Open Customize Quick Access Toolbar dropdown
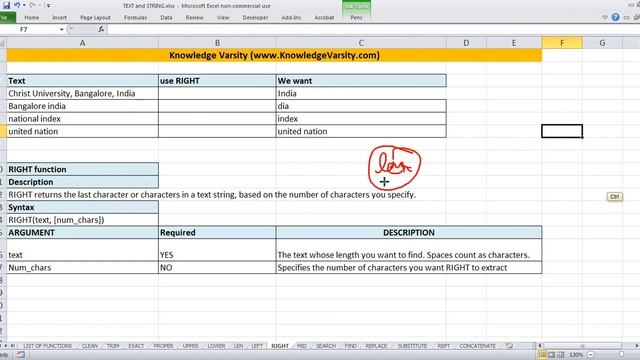640x360 pixels. (x=48, y=6)
